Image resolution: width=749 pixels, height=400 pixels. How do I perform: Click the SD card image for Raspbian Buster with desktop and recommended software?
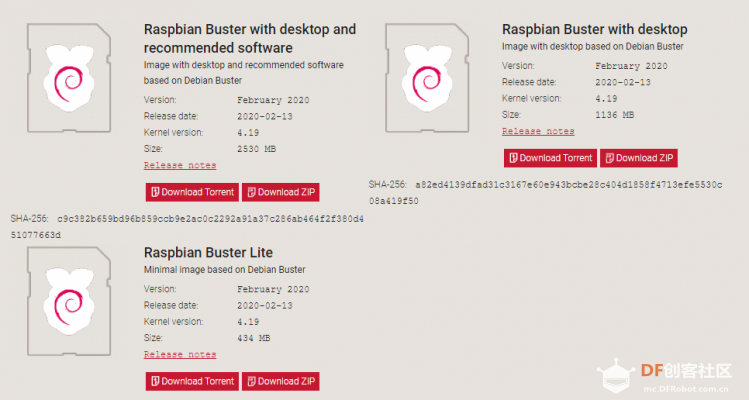69,78
